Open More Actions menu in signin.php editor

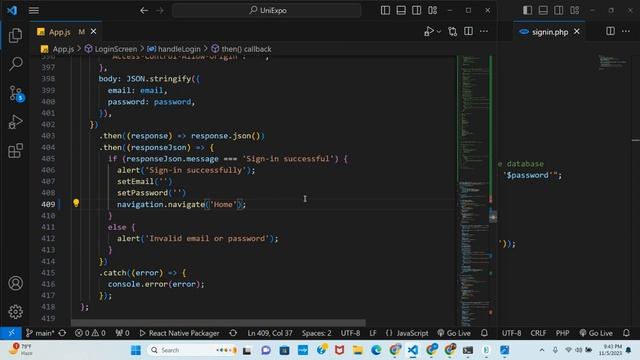tap(626, 31)
